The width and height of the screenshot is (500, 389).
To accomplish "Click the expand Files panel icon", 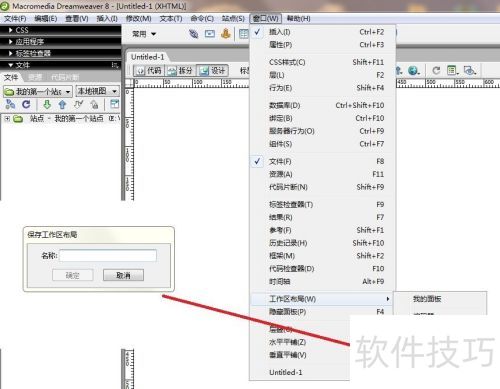I will click(x=114, y=104).
